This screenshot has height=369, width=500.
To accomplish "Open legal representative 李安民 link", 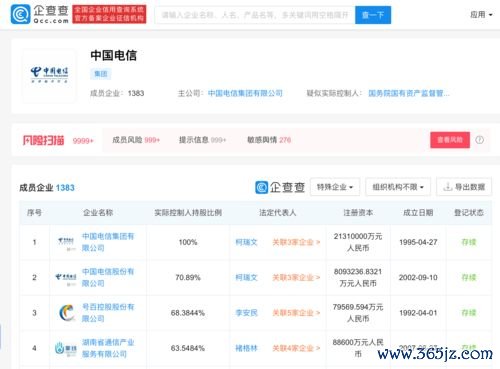I will [x=246, y=313].
